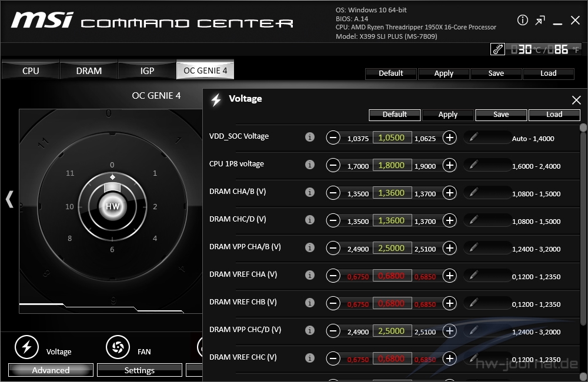588x382 pixels.
Task: Click Default in the top toolbar
Action: click(391, 73)
